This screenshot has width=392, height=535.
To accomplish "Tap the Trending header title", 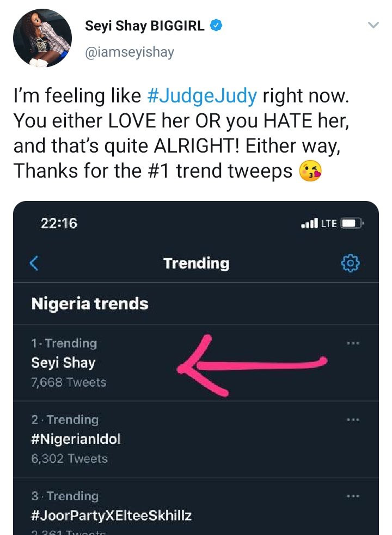I will coord(196,264).
